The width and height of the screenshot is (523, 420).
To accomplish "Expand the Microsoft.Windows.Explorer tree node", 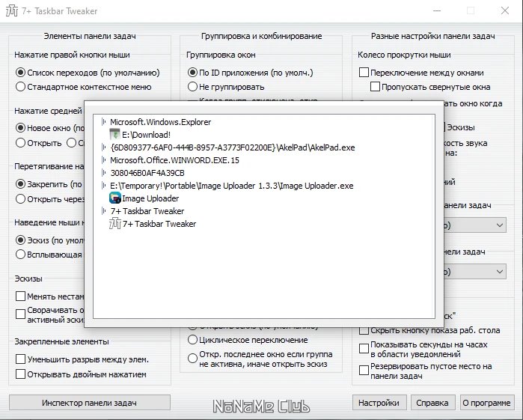I will [104, 122].
